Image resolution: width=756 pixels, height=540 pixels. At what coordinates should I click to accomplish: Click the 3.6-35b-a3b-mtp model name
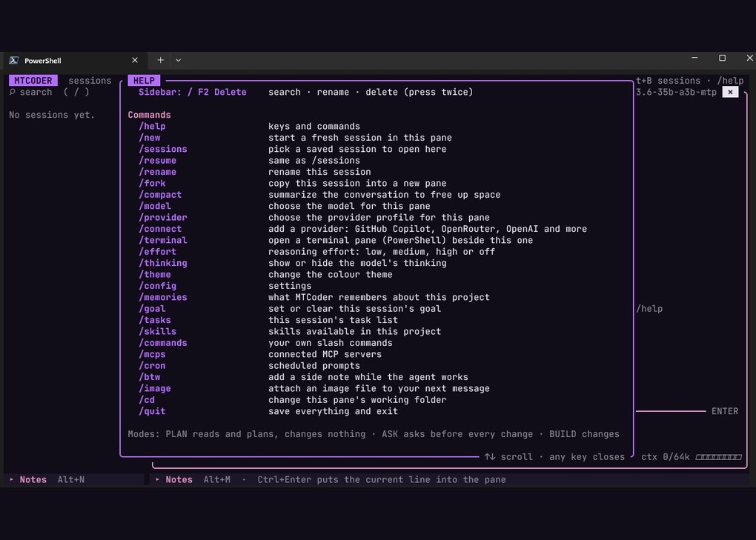(676, 92)
